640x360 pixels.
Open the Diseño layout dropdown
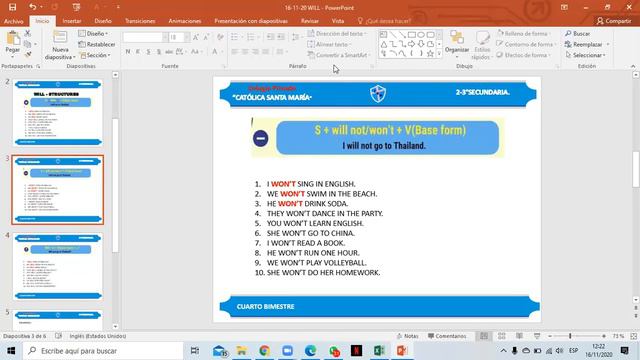click(93, 33)
